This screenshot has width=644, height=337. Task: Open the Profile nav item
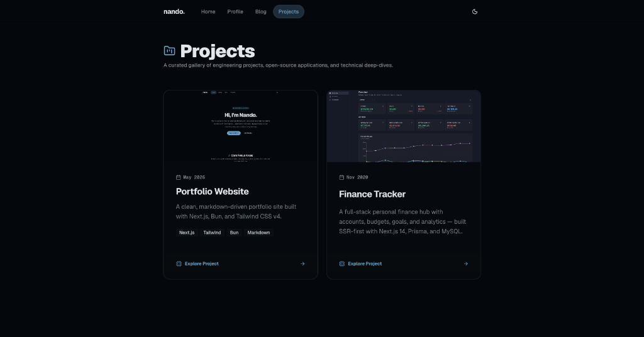coord(235,11)
